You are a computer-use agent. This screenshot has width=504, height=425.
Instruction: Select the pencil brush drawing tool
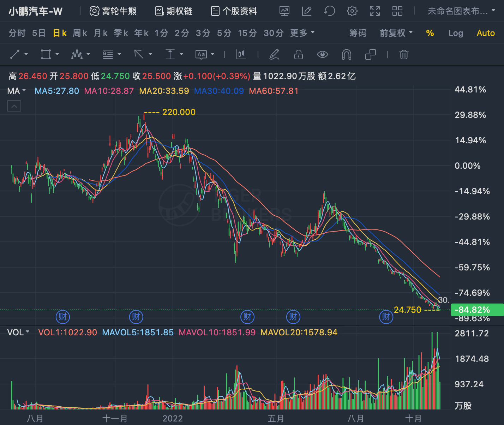coord(274,54)
